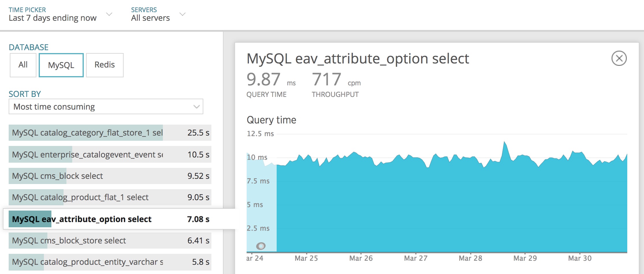Open the Servers dropdown

click(x=183, y=14)
